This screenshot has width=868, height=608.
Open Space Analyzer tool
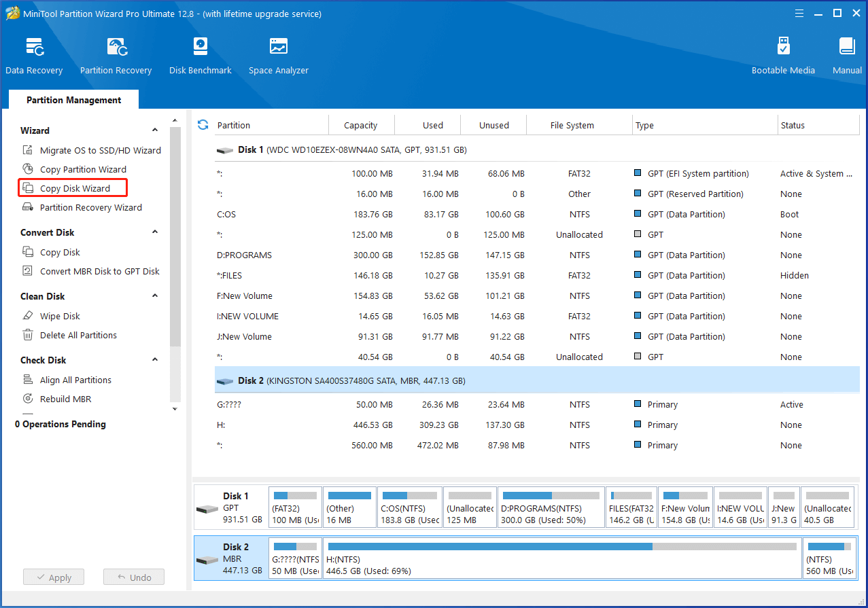tap(279, 56)
